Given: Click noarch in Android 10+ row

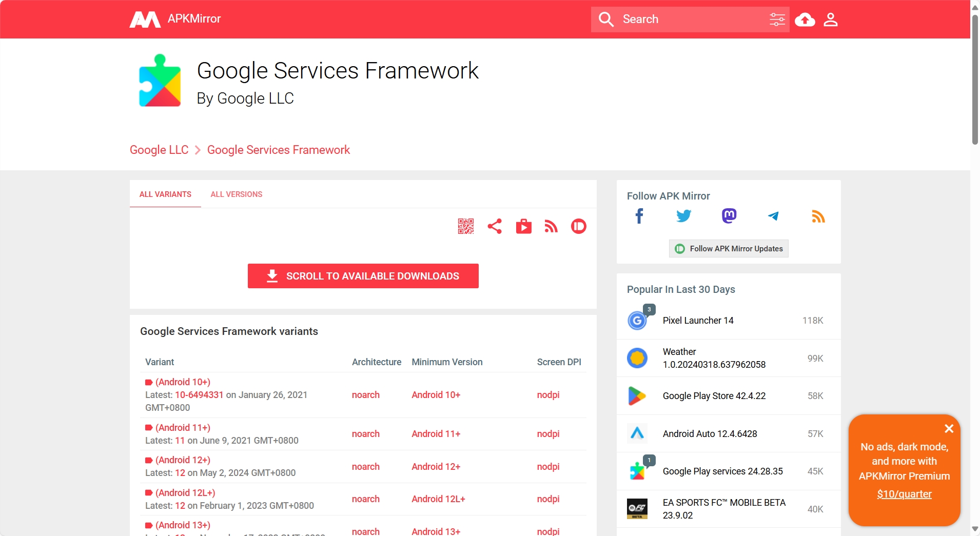Looking at the screenshot, I should [x=366, y=395].
